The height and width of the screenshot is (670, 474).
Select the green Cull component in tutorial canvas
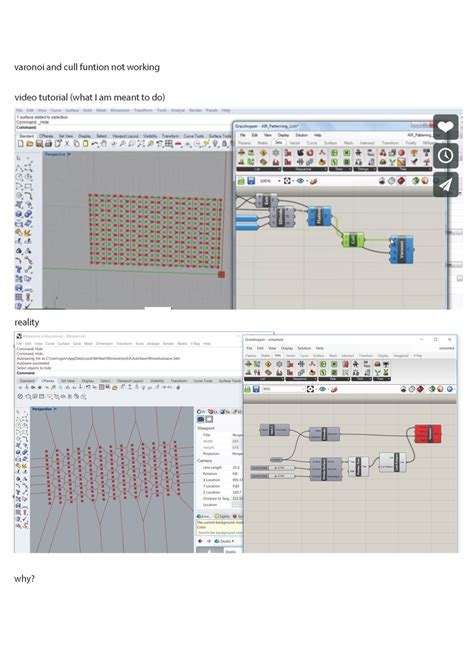[x=353, y=240]
